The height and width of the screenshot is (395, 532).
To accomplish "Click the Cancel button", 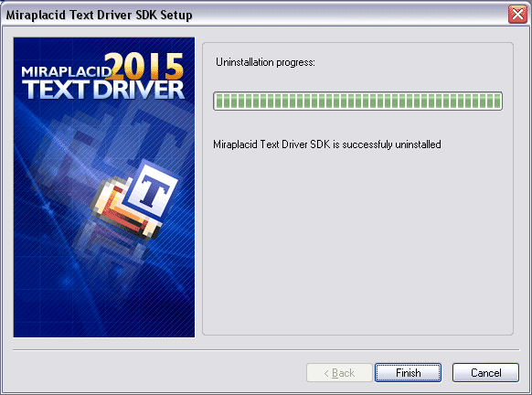I will [x=485, y=373].
